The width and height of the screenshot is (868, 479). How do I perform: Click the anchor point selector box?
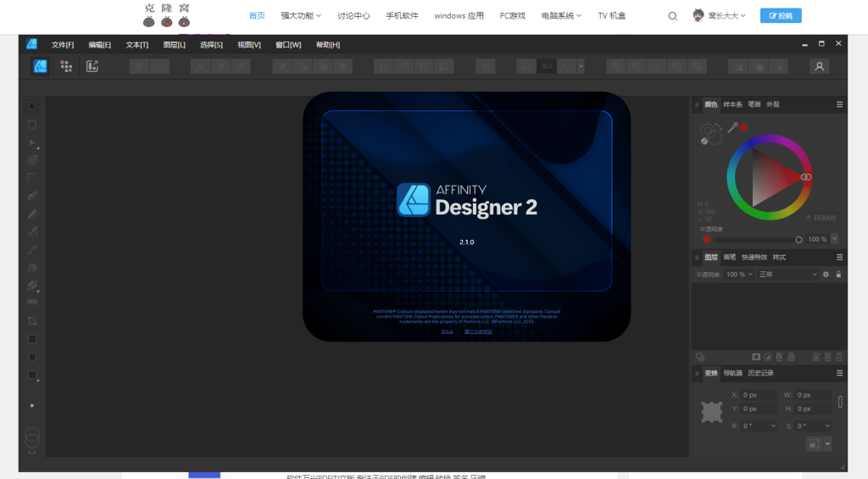point(712,412)
